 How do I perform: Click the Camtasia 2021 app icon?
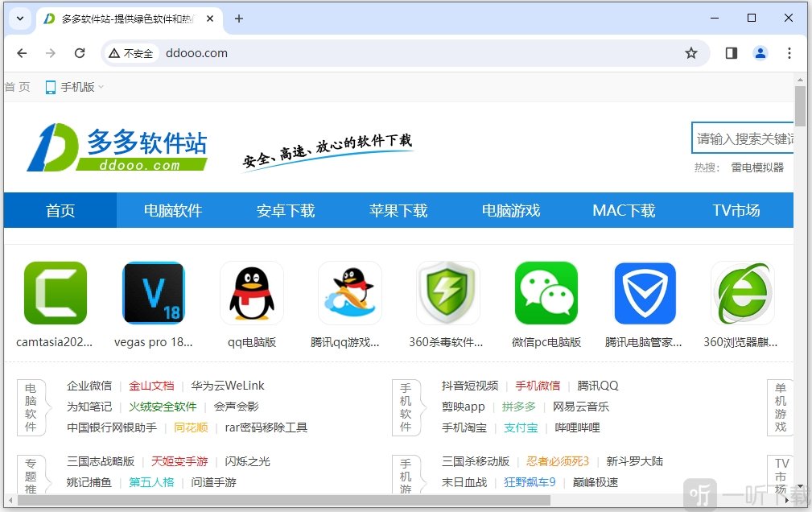coord(55,292)
